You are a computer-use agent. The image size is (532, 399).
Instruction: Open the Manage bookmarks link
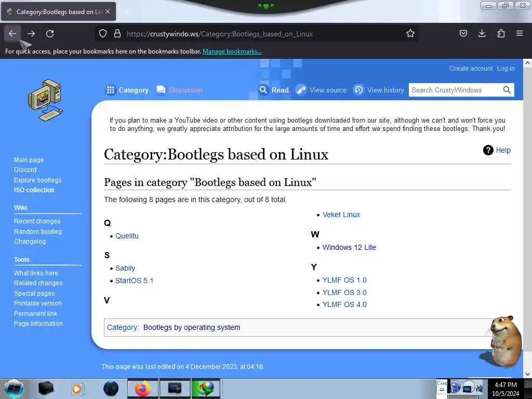click(232, 51)
